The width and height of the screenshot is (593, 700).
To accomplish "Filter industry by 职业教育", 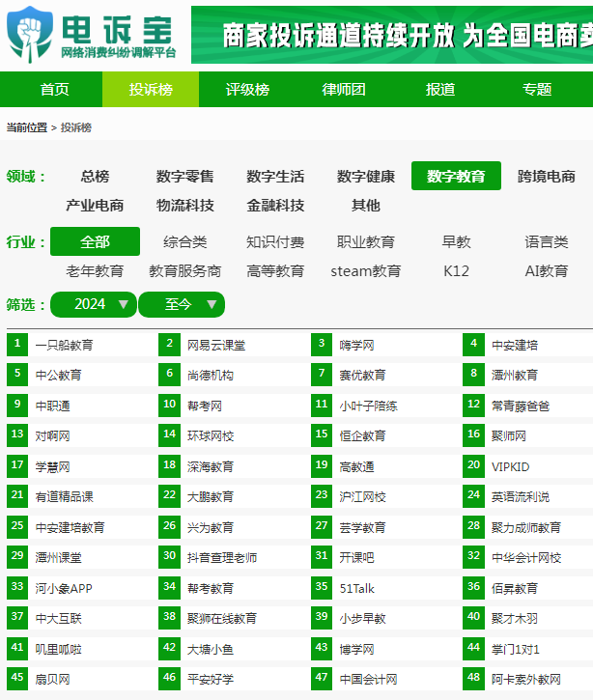I will pyautogui.click(x=366, y=241).
